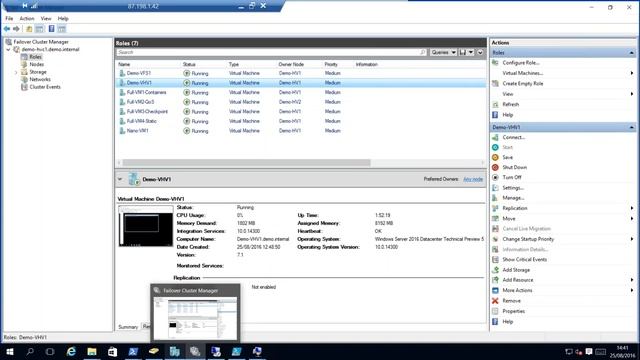Collapse the Demo-VHV1 details header chevron
The height and width of the screenshot is (360, 640).
[x=120, y=179]
